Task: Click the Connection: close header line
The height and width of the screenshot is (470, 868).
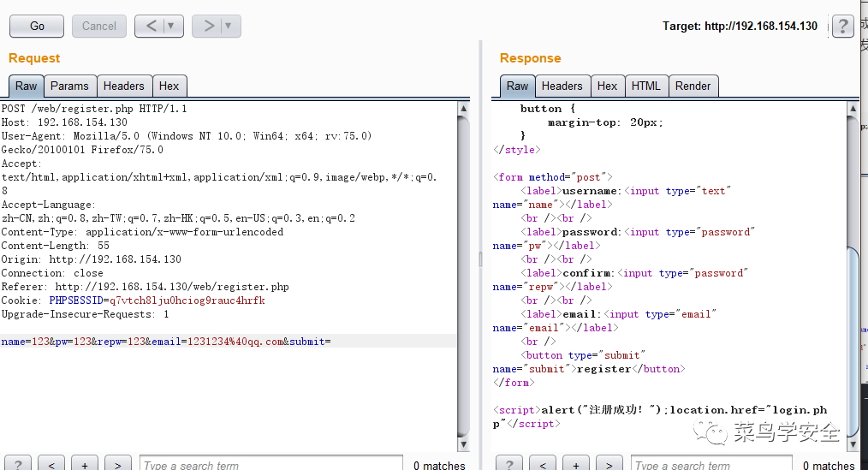Action: tap(52, 273)
